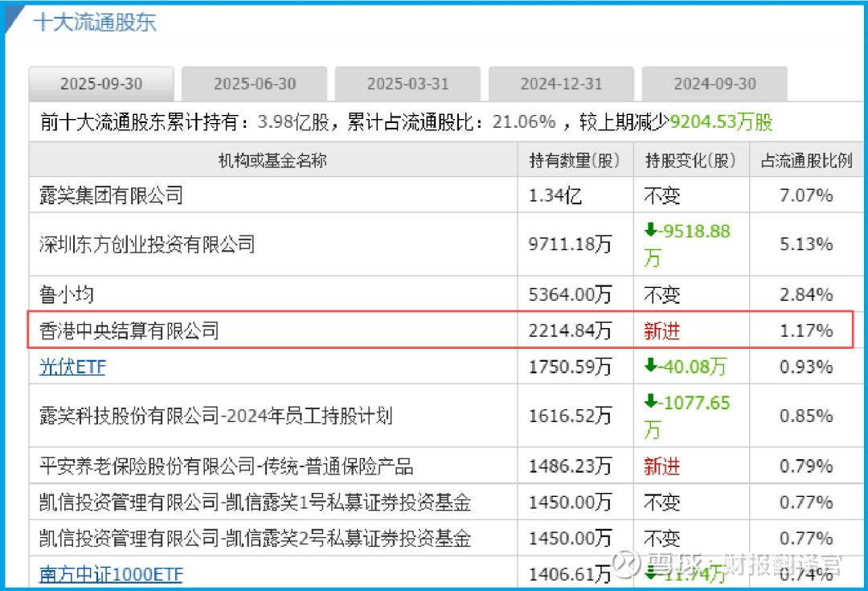
Task: Select the 2025-03-31 tab
Action: (408, 84)
